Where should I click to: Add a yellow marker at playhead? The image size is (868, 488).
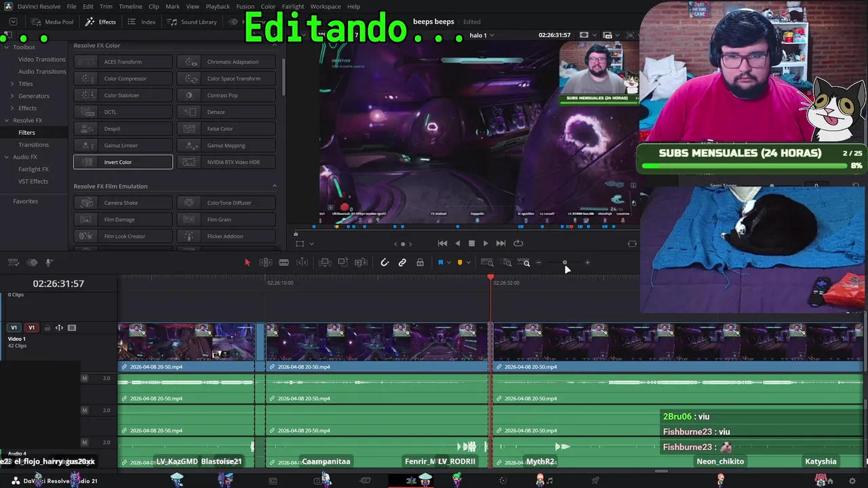(460, 262)
